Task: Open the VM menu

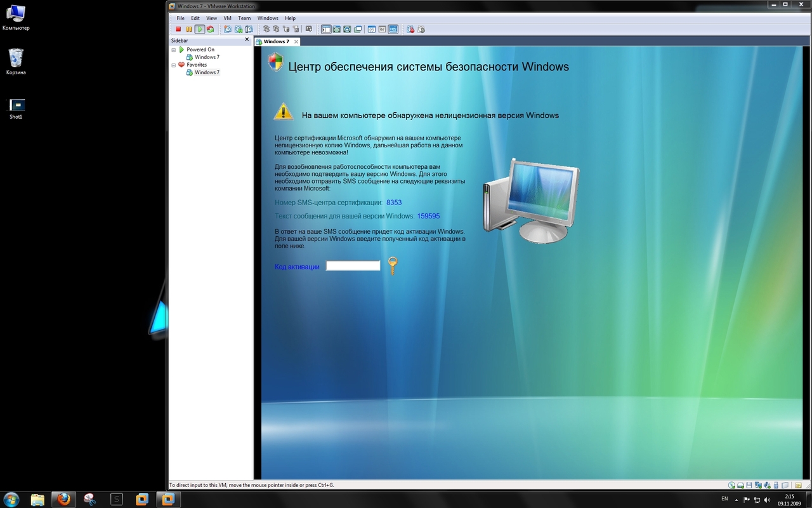Action: coord(228,18)
